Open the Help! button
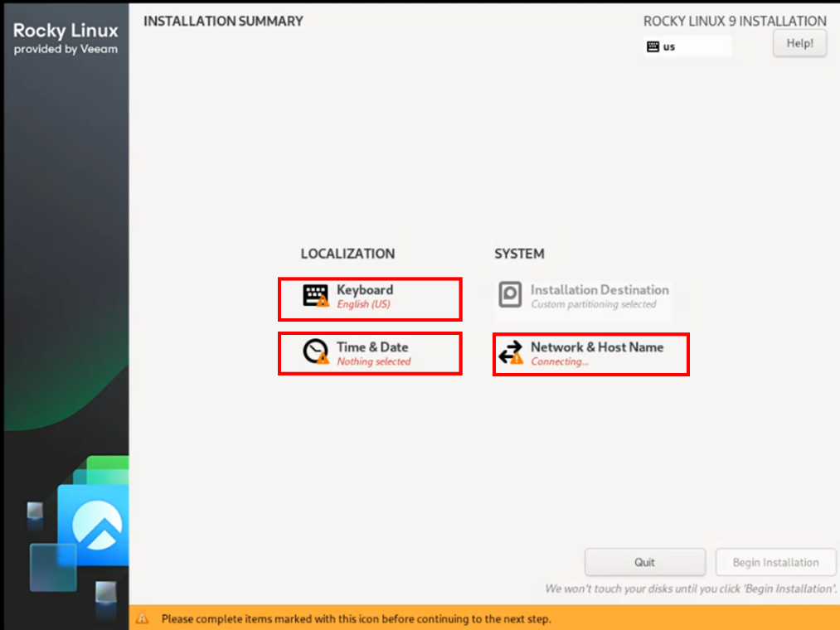Screen dimensions: 840x630 click(x=799, y=43)
